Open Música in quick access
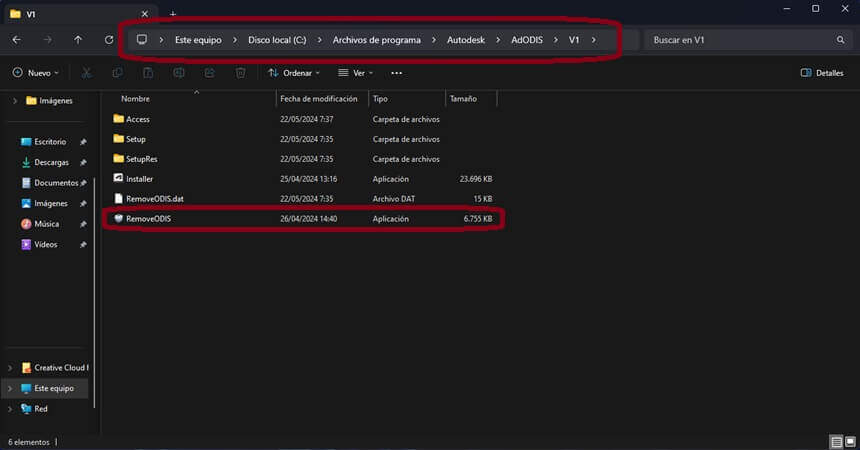The width and height of the screenshot is (860, 450). click(40, 224)
